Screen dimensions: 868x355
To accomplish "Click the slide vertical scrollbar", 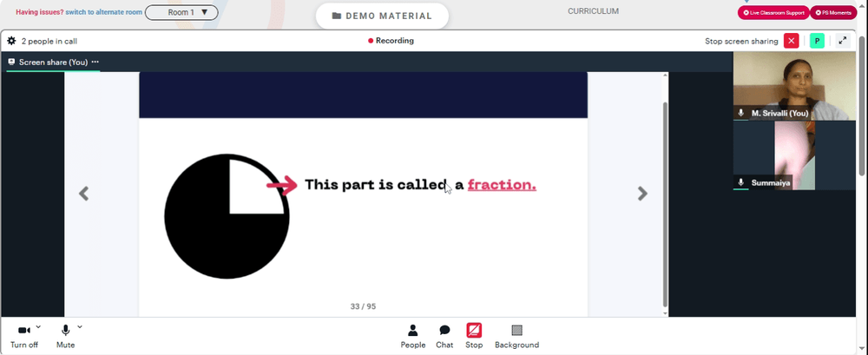I will [x=665, y=203].
